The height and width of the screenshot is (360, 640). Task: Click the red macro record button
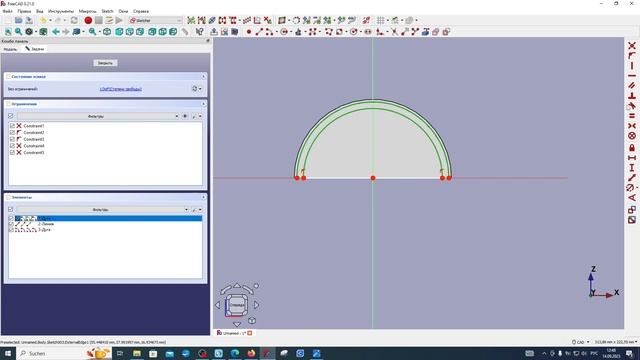pyautogui.click(x=88, y=20)
